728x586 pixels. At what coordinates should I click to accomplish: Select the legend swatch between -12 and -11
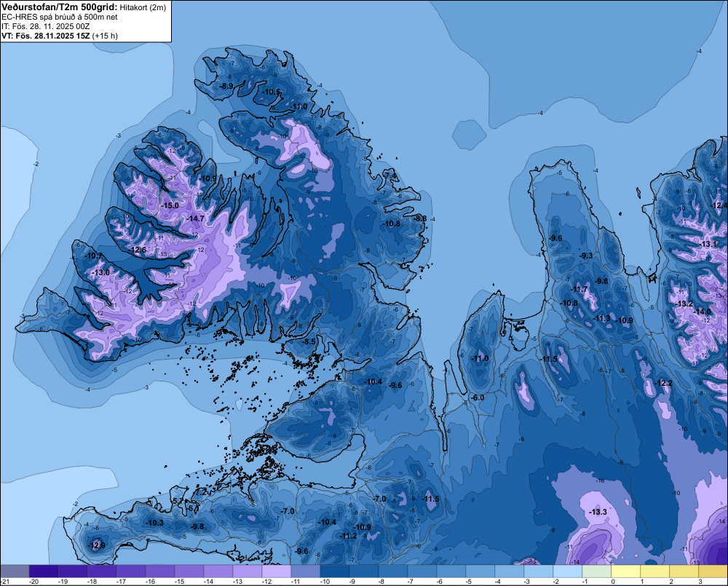pyautogui.click(x=277, y=571)
